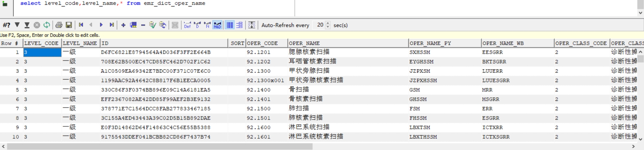Insert a new row with plus icon
The width and height of the screenshot is (644, 150).
(123, 25)
